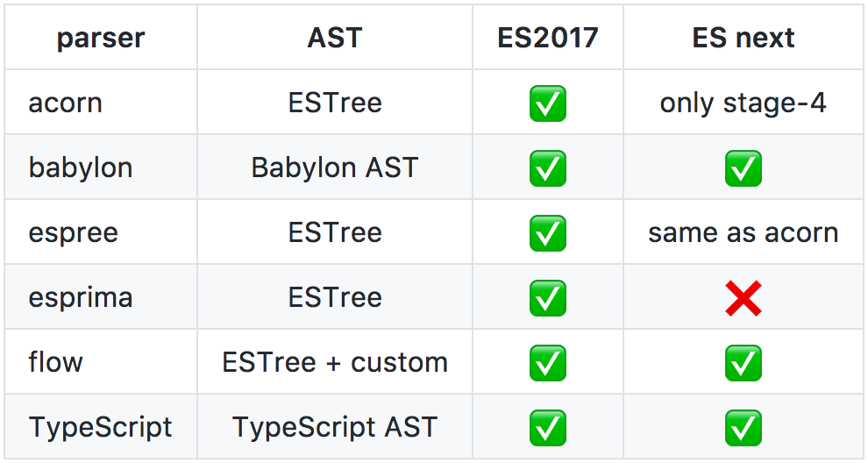Click the TypeScript AST cell
Screen dimensions: 868x463
click(x=334, y=428)
